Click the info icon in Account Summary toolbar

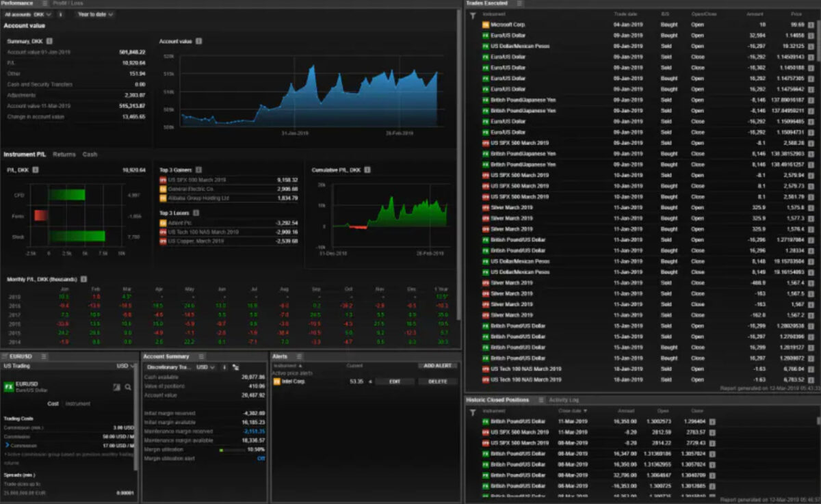coord(224,367)
